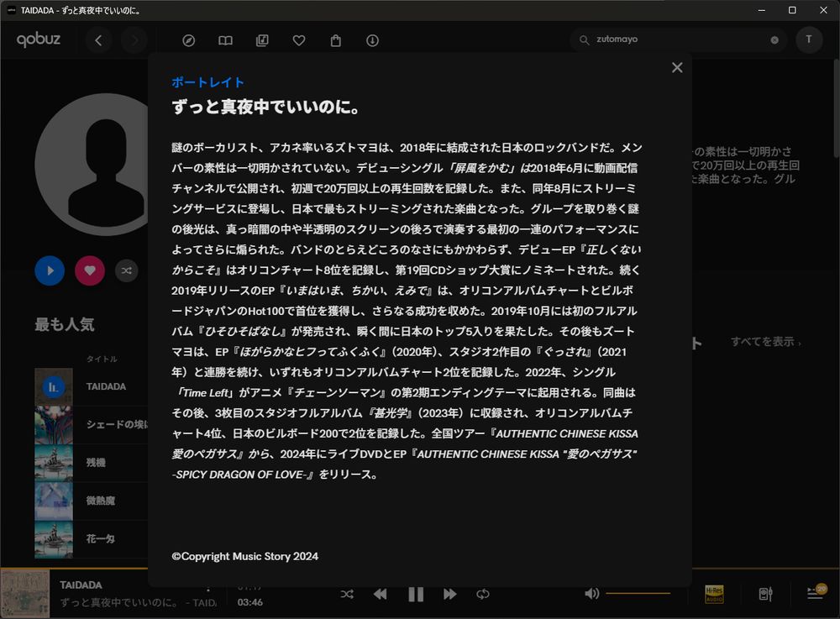Screen dimensions: 840x619
Task: Click the 最も人気 section heading
Action: pyautogui.click(x=65, y=324)
